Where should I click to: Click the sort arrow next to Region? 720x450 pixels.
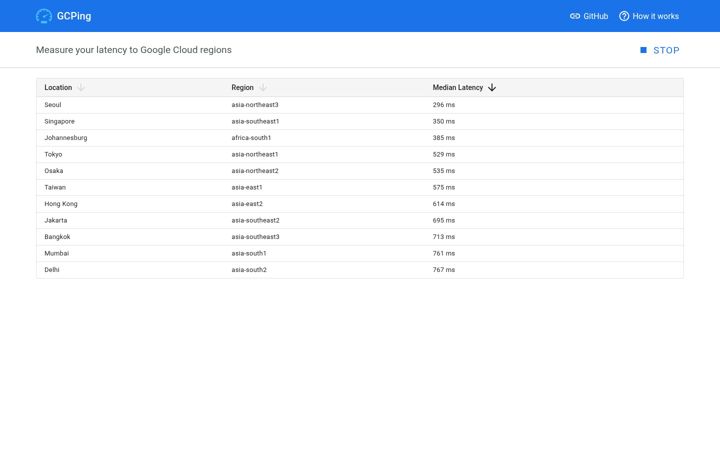pos(263,87)
